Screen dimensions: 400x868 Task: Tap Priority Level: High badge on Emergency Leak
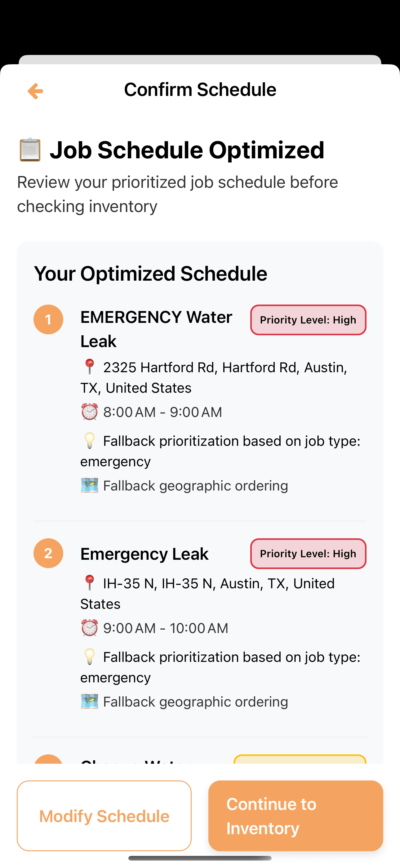click(x=308, y=554)
